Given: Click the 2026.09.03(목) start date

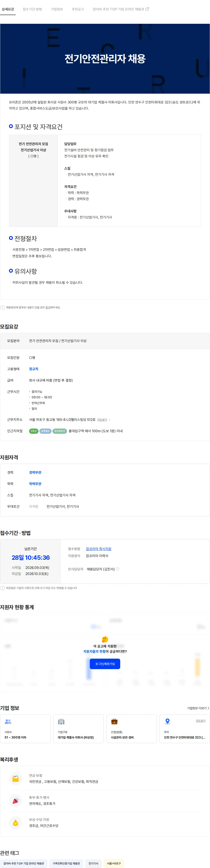Looking at the screenshot, I should click(37, 568).
